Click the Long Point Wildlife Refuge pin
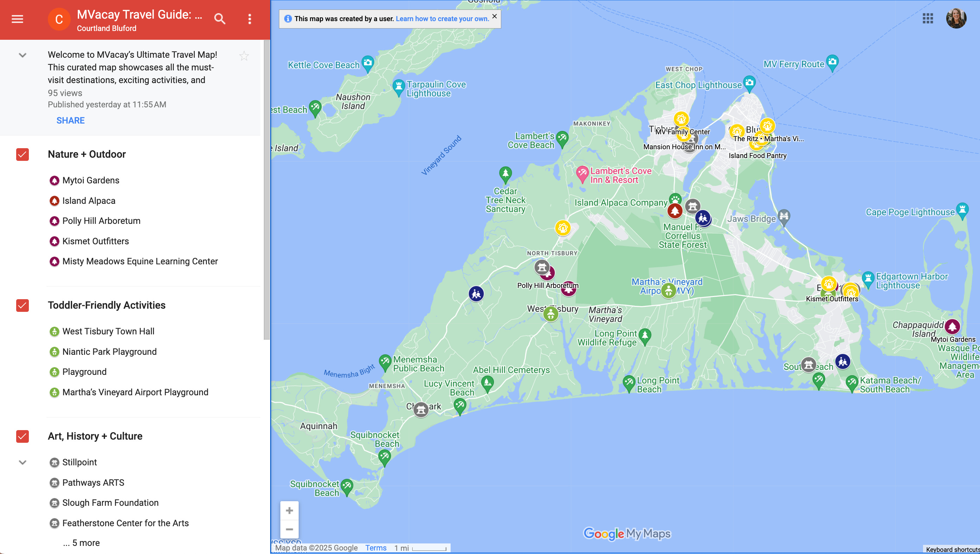Image resolution: width=980 pixels, height=554 pixels. 645,335
